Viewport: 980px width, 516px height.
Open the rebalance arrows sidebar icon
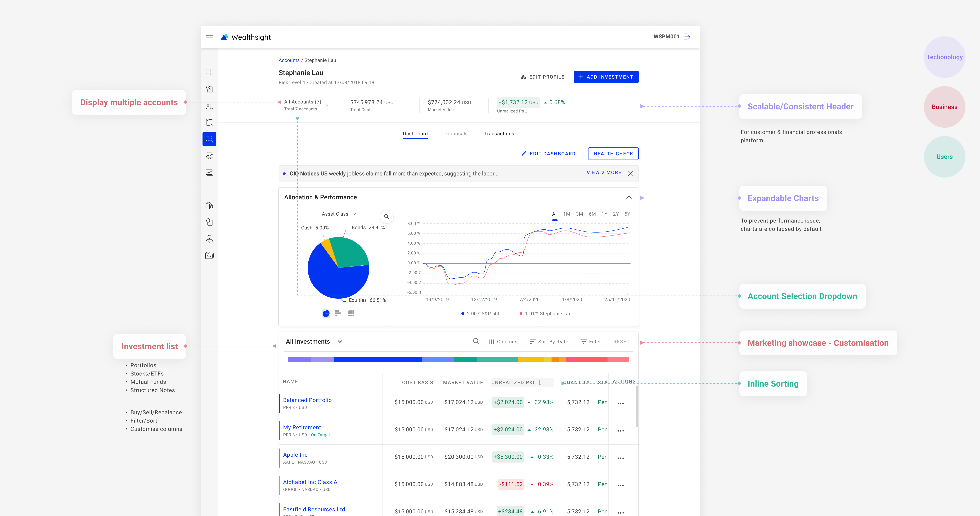(x=209, y=123)
